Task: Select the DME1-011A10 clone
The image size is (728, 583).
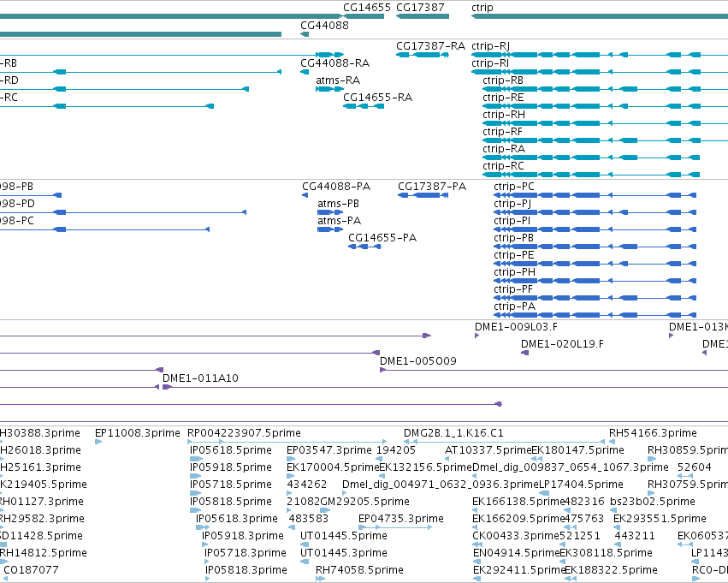Action: [200, 378]
